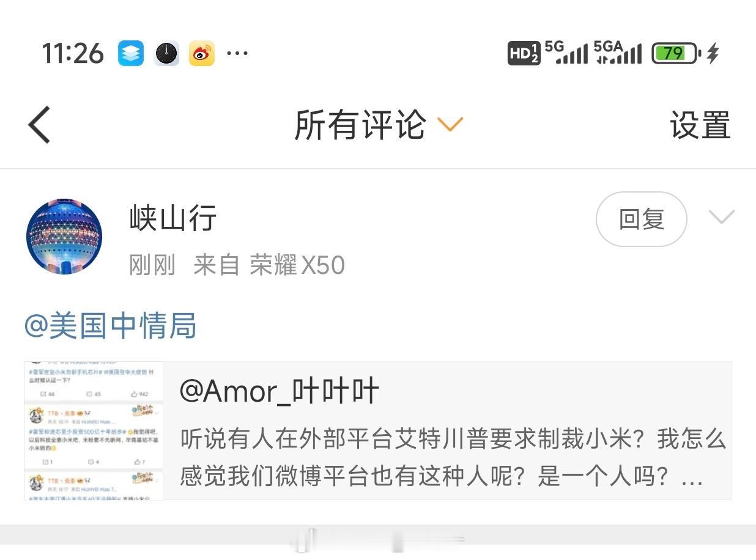Tap the back arrow icon
This screenshot has height=560, width=756.
coord(39,125)
